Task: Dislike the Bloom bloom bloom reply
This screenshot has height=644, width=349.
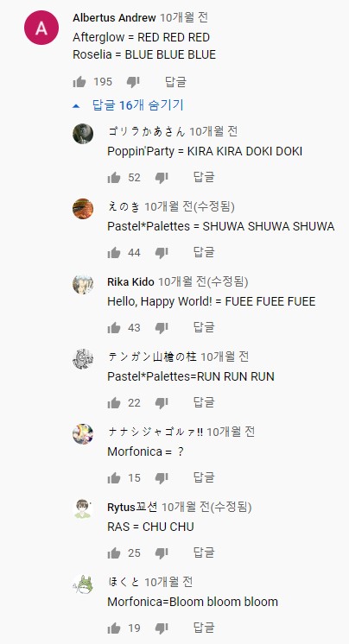Action: point(162,628)
